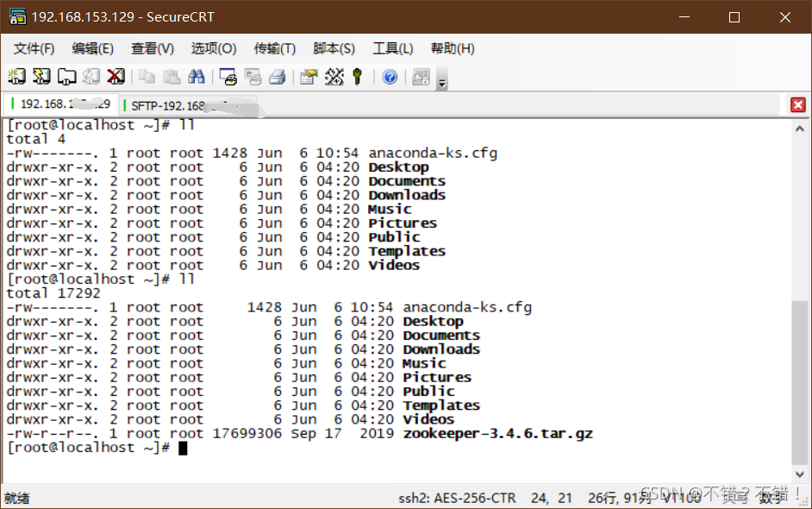Click the 就绪 status bar text
This screenshot has width=812, height=509.
(17, 499)
